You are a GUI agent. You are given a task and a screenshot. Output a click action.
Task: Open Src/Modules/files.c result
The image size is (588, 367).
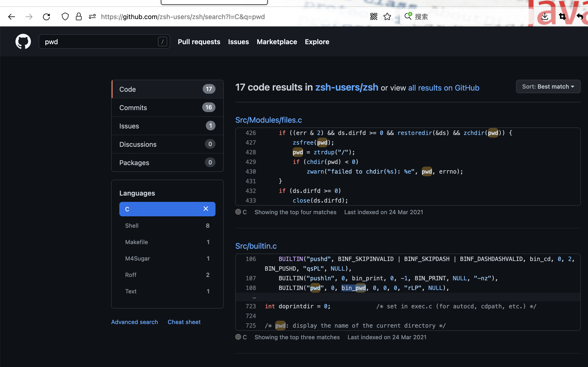[268, 120]
